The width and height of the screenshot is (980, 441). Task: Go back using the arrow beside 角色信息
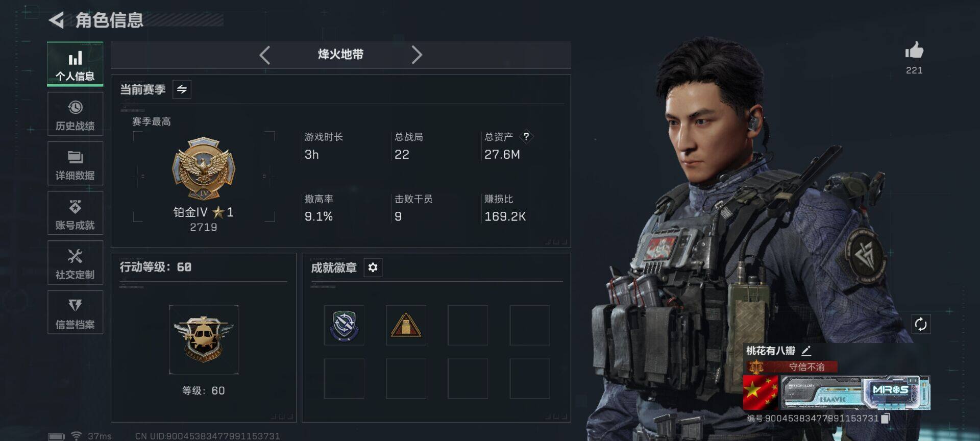coord(56,20)
